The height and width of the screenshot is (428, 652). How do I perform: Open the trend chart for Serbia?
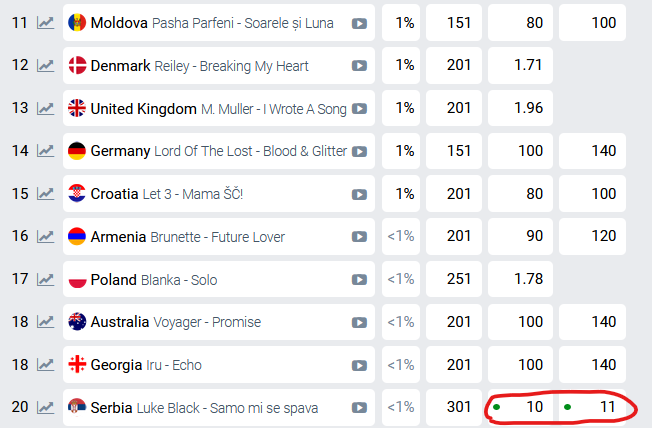[45, 407]
